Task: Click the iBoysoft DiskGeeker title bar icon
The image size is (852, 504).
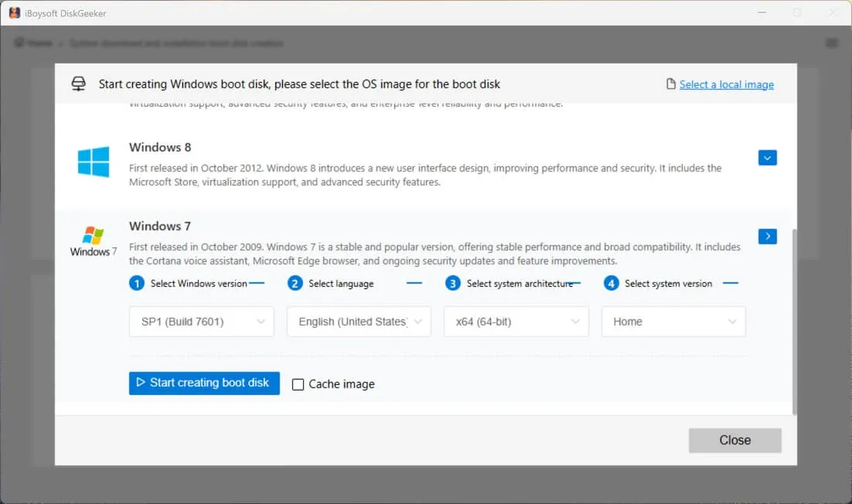Action: [x=13, y=12]
